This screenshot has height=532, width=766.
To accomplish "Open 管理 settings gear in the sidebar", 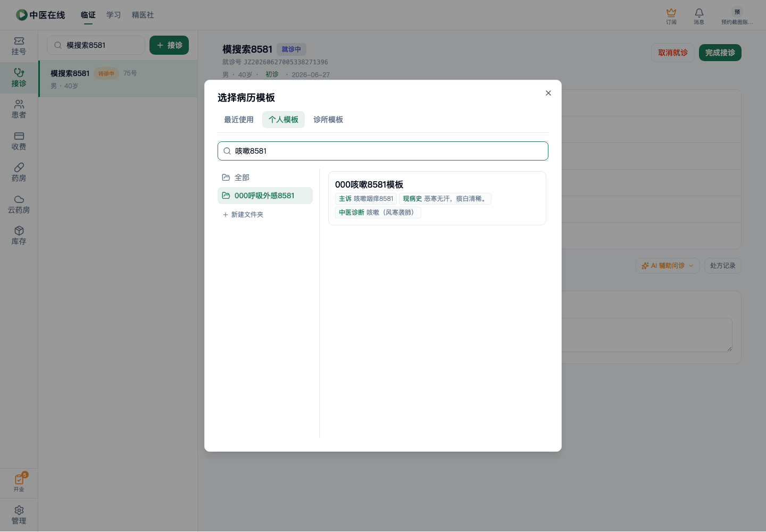I will (x=19, y=515).
